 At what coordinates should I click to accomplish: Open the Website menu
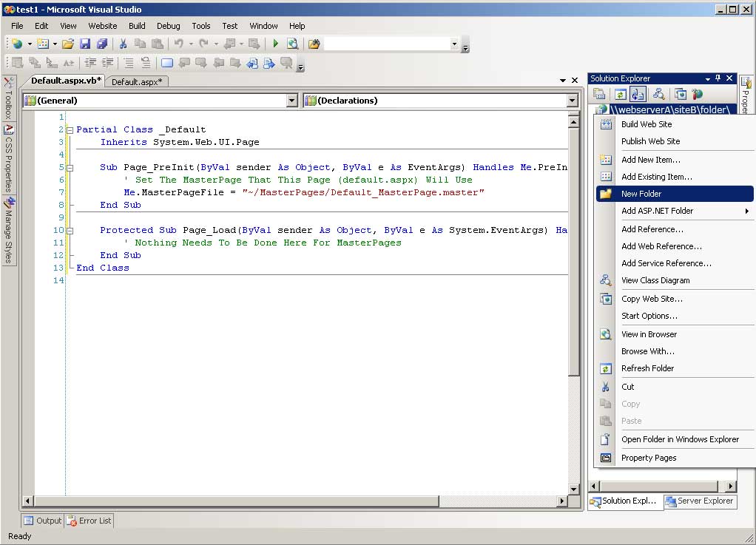pos(102,26)
